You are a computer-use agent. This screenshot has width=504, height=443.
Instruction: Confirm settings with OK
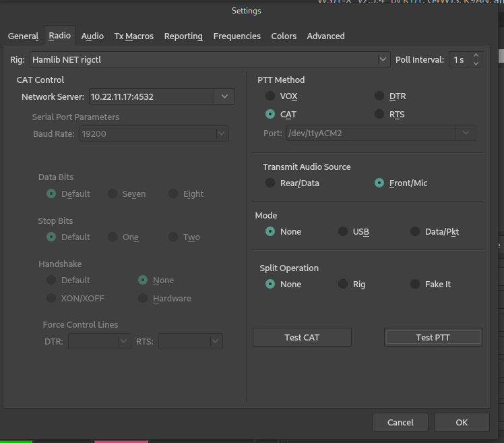click(x=462, y=422)
